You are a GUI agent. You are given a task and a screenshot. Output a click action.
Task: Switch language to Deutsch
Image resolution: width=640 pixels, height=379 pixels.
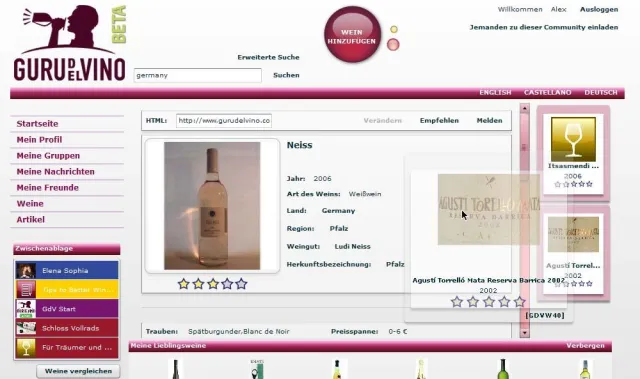pyautogui.click(x=601, y=93)
